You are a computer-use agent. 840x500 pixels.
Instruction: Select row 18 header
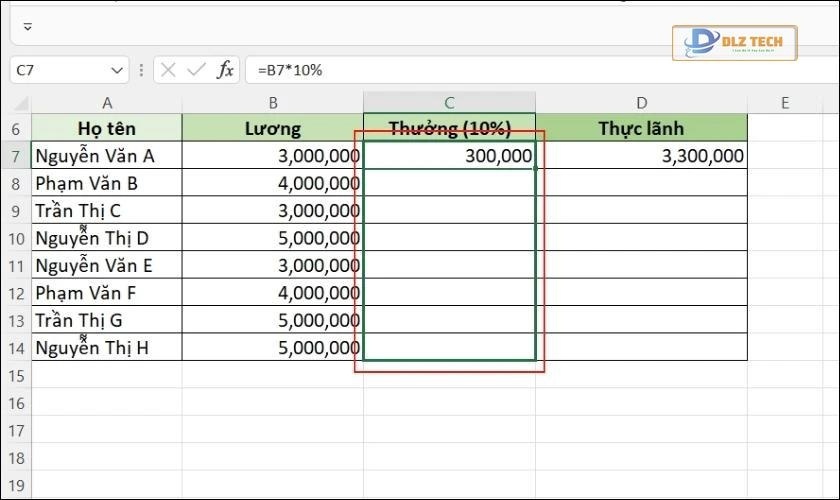16,458
